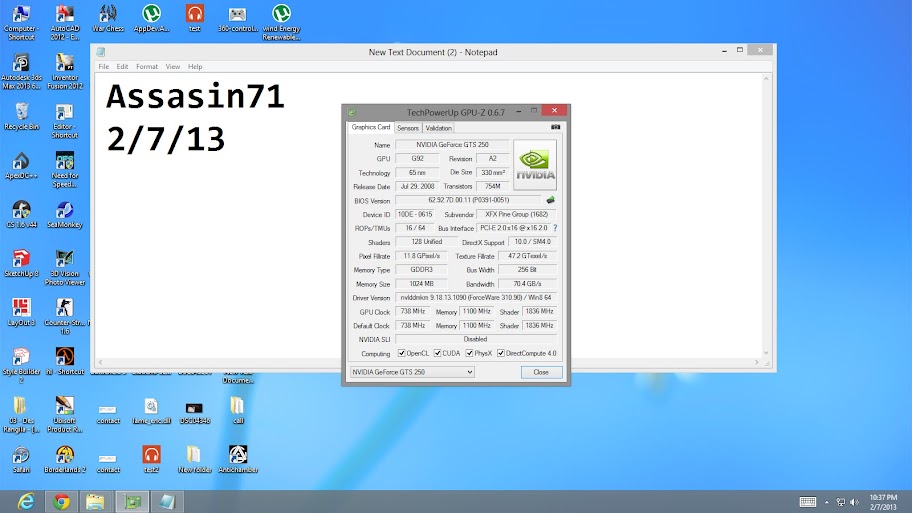Open Google Chrome from the taskbar
This screenshot has width=912, height=513.
(61, 501)
